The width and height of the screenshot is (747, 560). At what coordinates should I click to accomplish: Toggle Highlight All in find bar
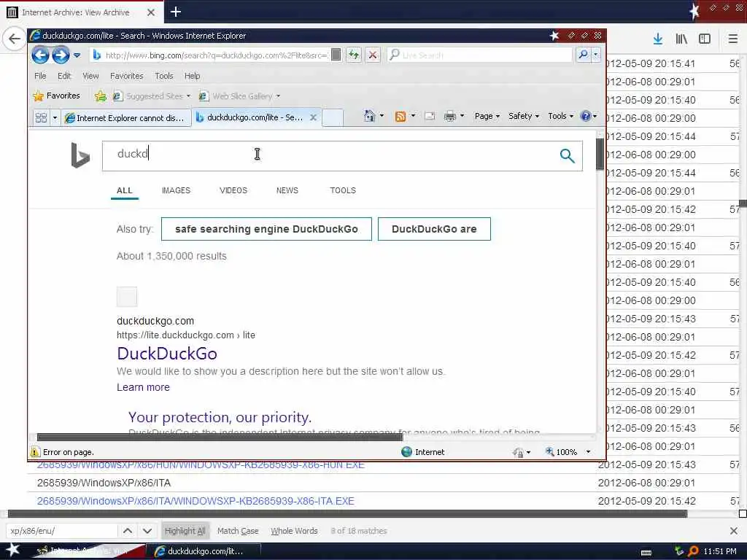tap(185, 531)
